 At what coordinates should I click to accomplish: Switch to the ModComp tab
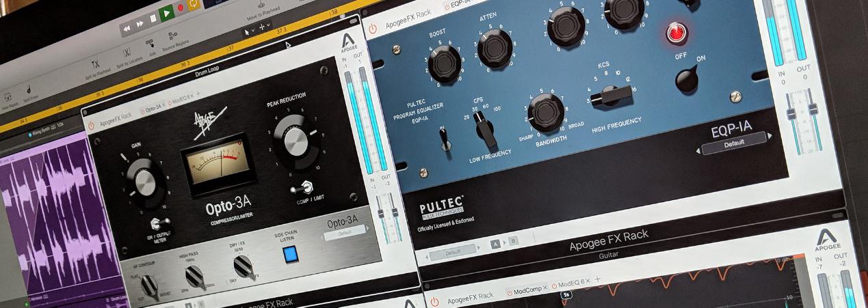coord(523,291)
